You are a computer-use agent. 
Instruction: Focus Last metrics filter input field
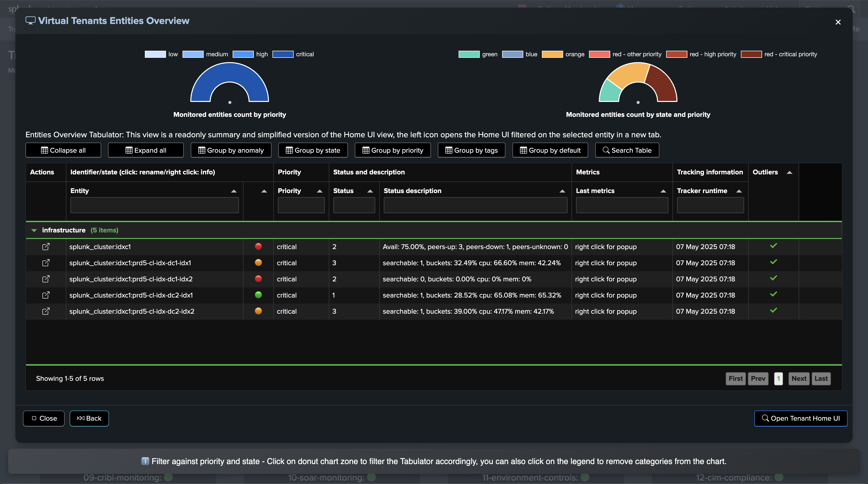tap(622, 205)
